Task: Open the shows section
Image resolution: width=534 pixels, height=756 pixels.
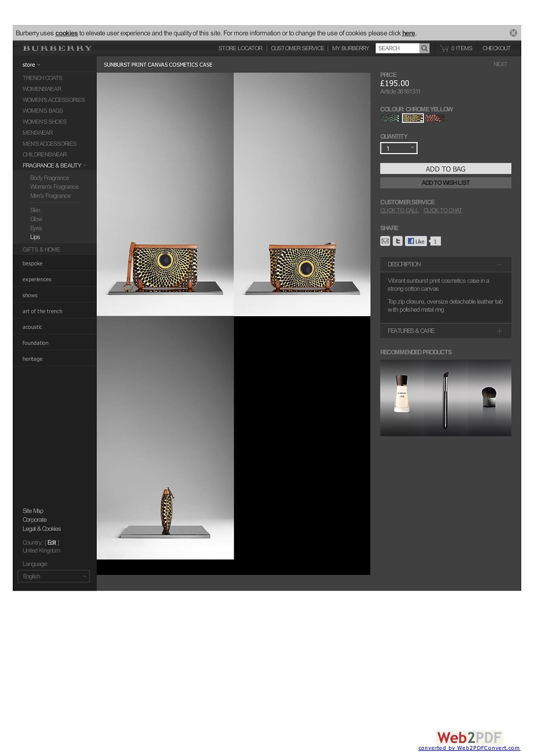Action: click(30, 296)
